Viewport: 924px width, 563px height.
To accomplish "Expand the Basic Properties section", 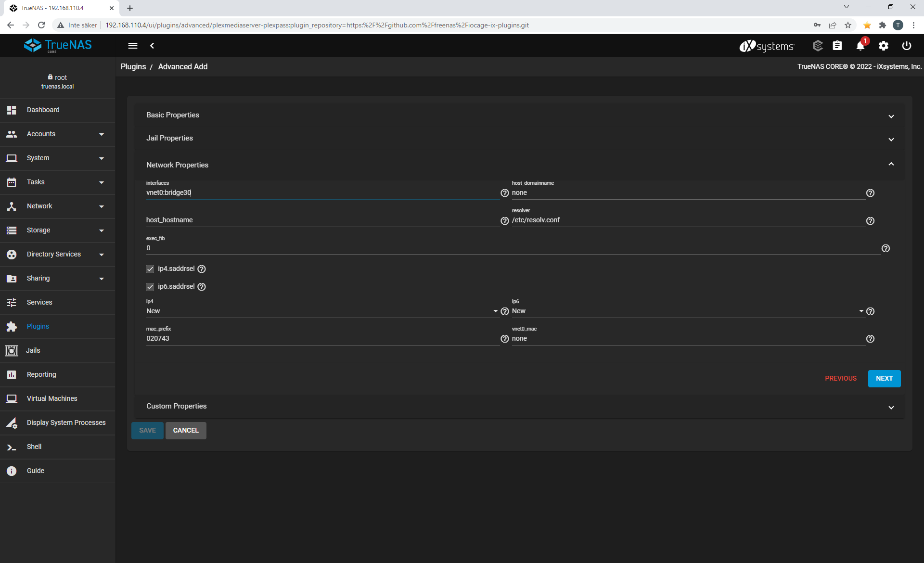I will coord(519,115).
